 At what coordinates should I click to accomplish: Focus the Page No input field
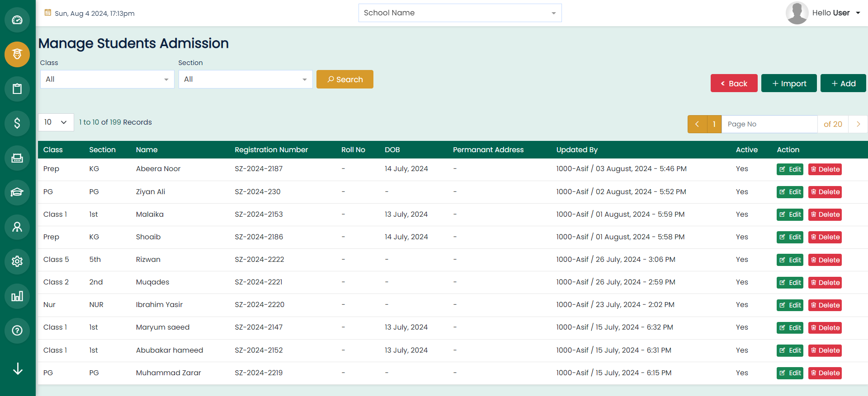click(769, 124)
